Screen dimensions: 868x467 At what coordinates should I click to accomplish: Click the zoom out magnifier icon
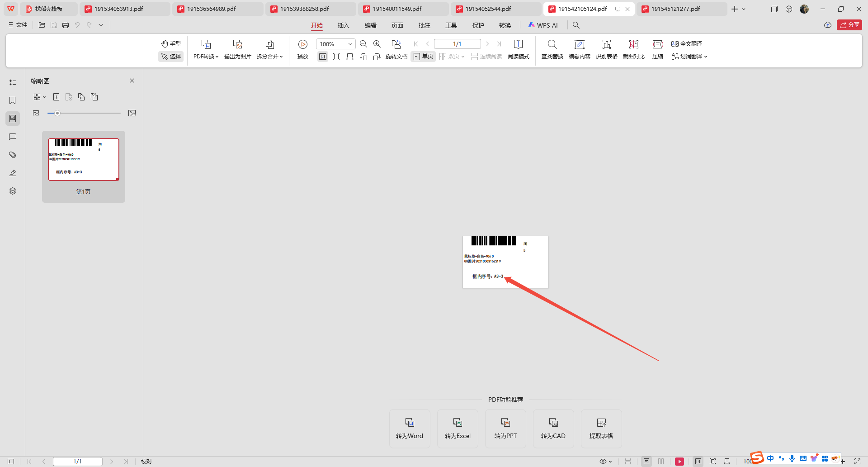363,44
